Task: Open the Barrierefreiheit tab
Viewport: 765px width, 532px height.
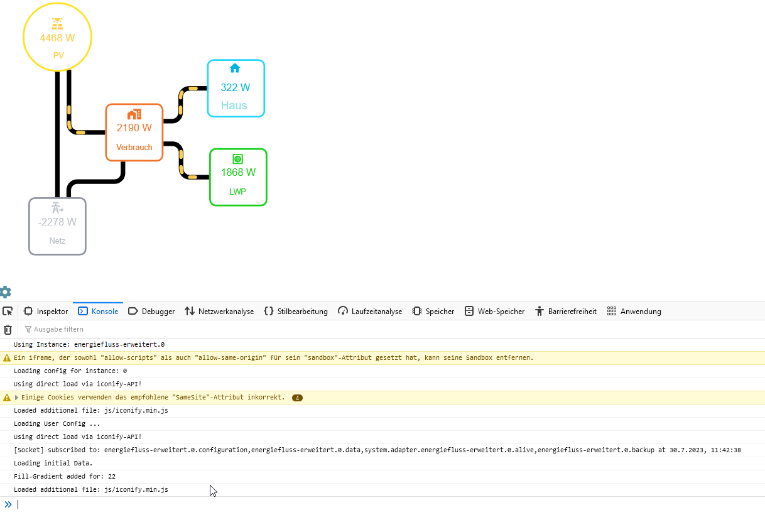Action: tap(566, 311)
